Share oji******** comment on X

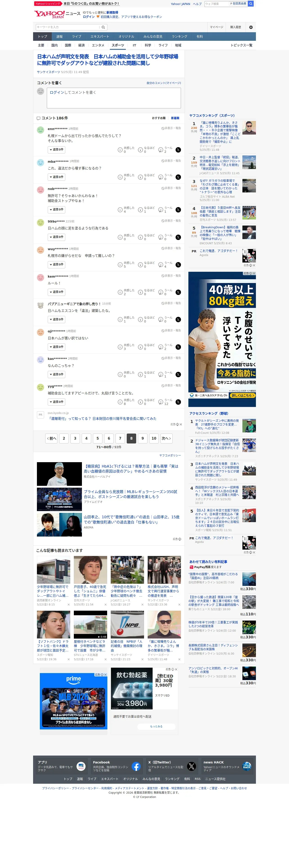(x=178, y=347)
